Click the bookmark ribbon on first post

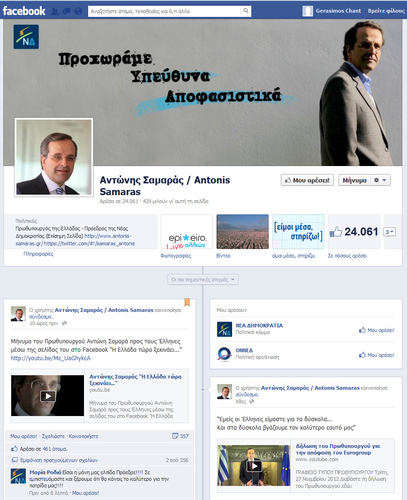tap(187, 302)
